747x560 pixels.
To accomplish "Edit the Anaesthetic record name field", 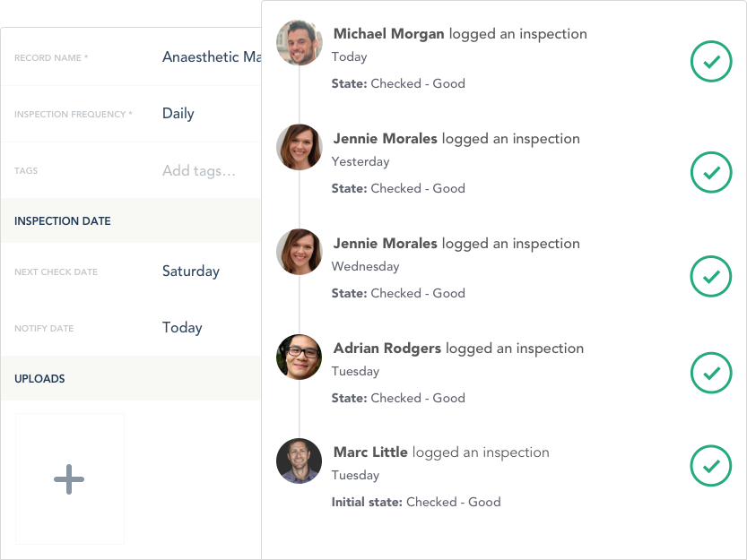I will (212, 56).
